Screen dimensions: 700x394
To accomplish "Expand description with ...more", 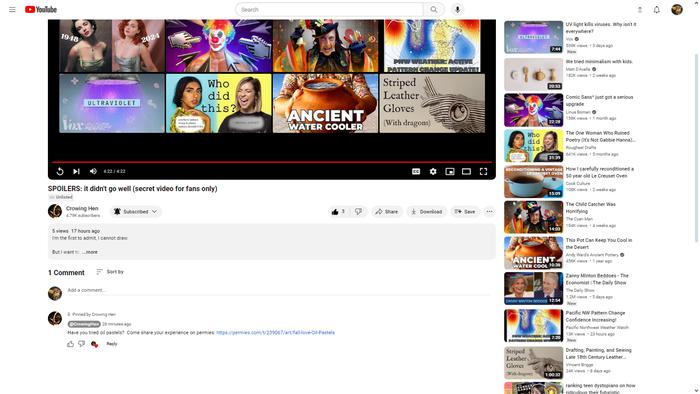I will pyautogui.click(x=90, y=252).
